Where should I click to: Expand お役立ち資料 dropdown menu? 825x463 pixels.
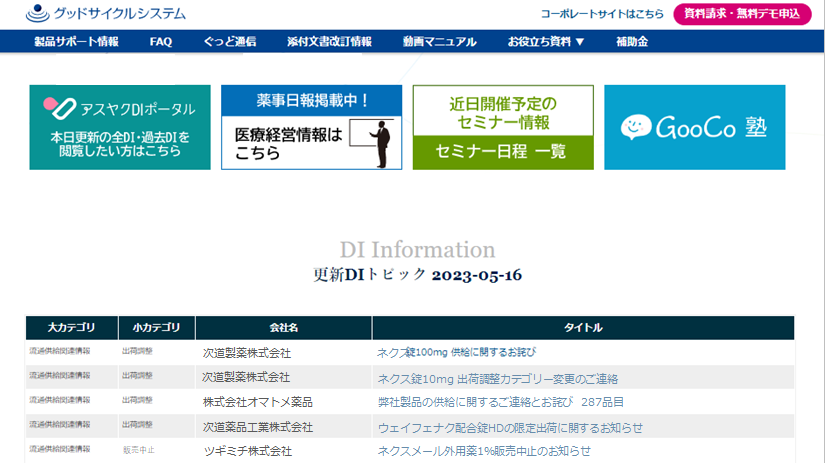click(x=546, y=42)
